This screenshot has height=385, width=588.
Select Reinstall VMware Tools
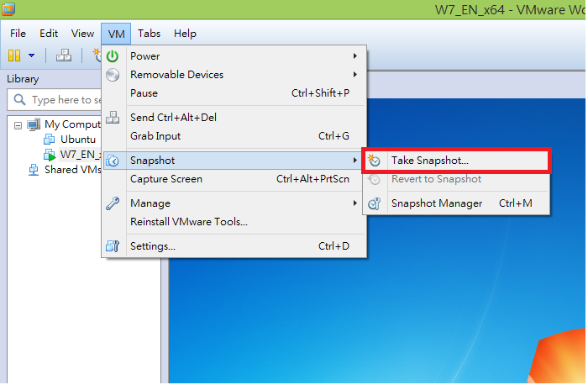(x=189, y=222)
